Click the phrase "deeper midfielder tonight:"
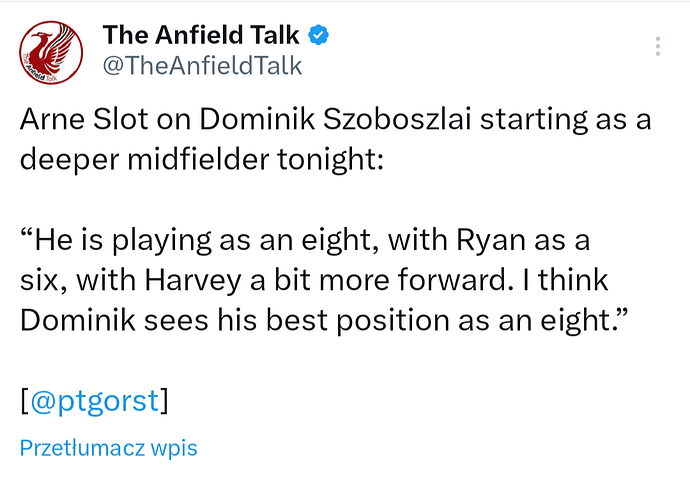690x486 pixels. [202, 160]
